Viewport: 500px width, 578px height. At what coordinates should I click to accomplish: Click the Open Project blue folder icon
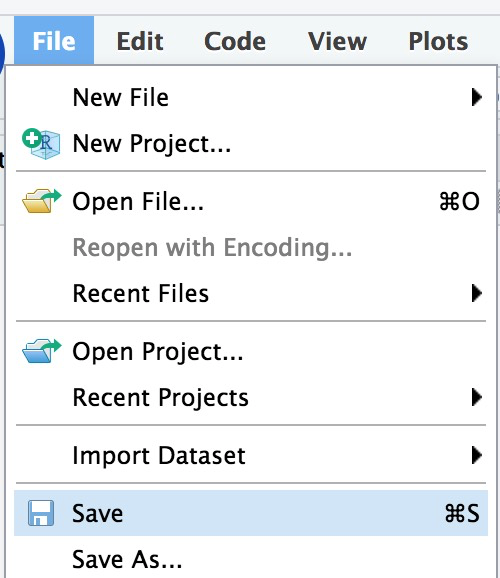click(41, 351)
